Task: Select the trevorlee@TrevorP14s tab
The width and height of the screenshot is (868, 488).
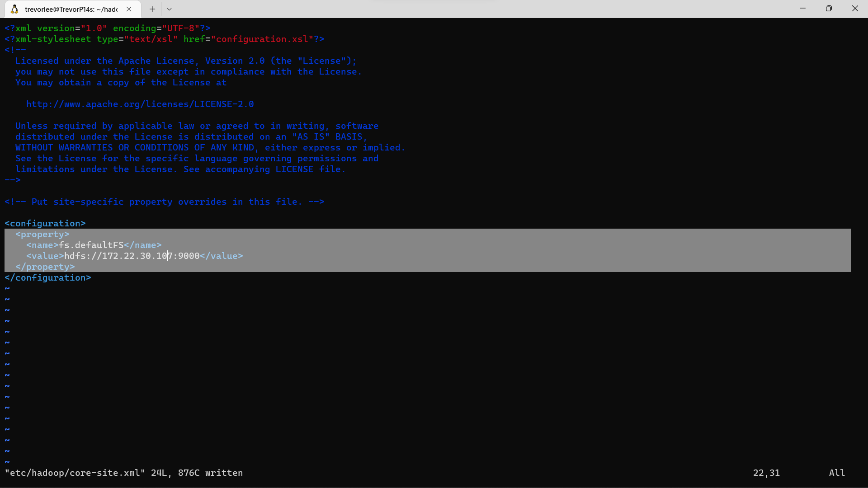Action: pos(72,9)
